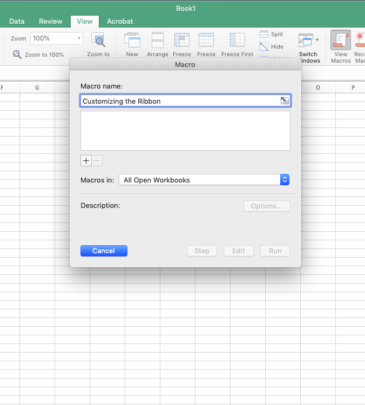Select column O header
365x405 pixels.
(x=318, y=88)
